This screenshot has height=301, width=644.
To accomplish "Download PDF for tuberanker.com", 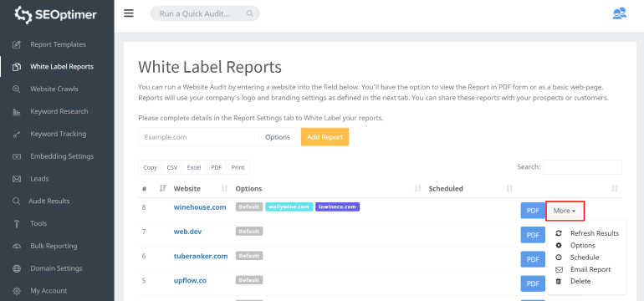I will click(x=533, y=259).
